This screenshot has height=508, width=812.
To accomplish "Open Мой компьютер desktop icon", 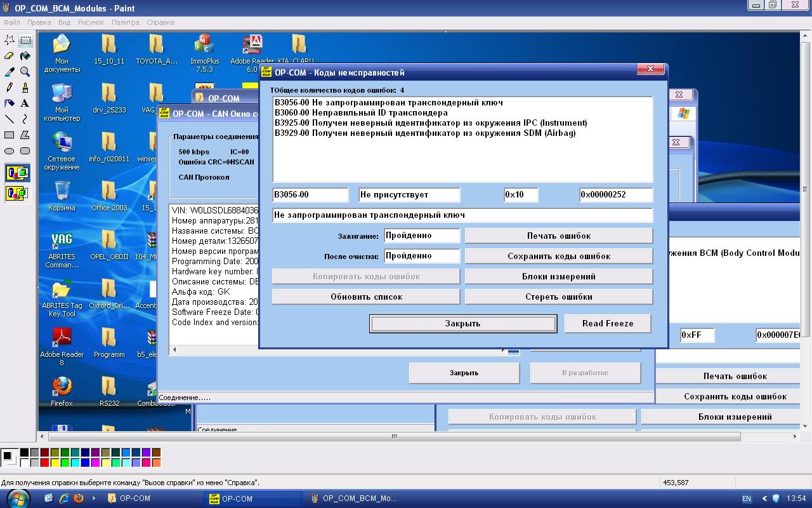I will pyautogui.click(x=62, y=102).
